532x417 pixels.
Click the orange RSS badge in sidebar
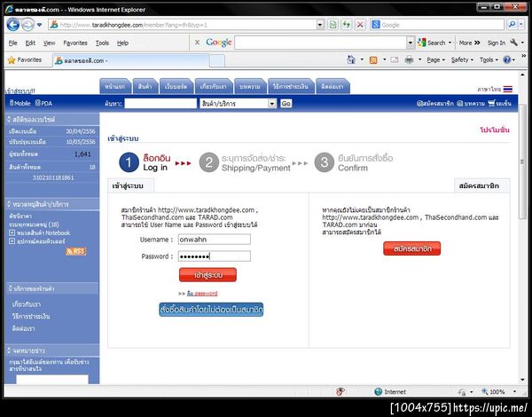click(x=75, y=251)
